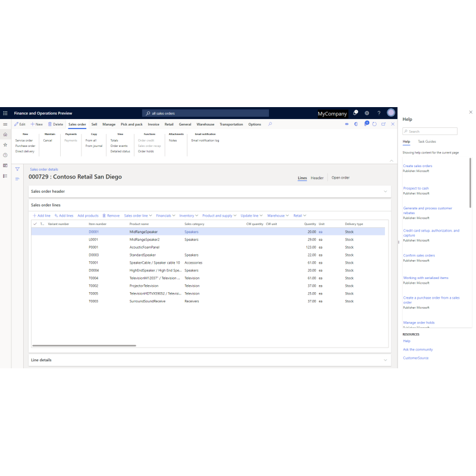Open the Options tab
This screenshot has height=476, width=476.
[255, 124]
